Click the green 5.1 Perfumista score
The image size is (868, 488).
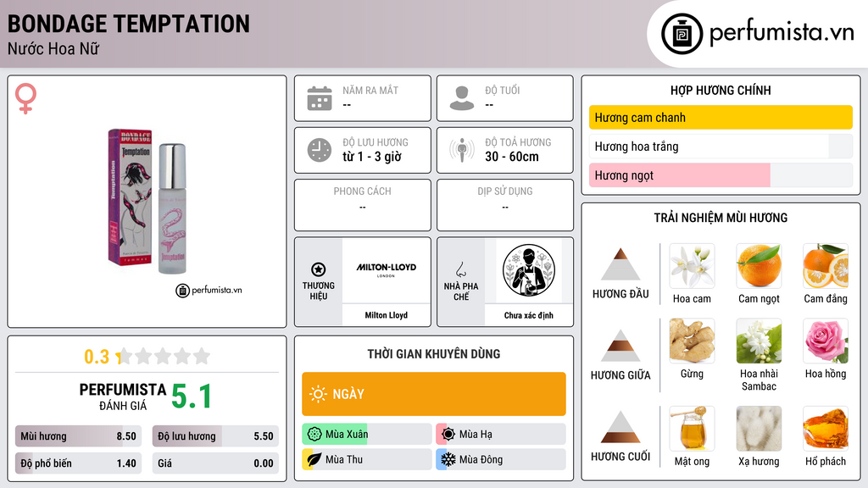(x=192, y=396)
